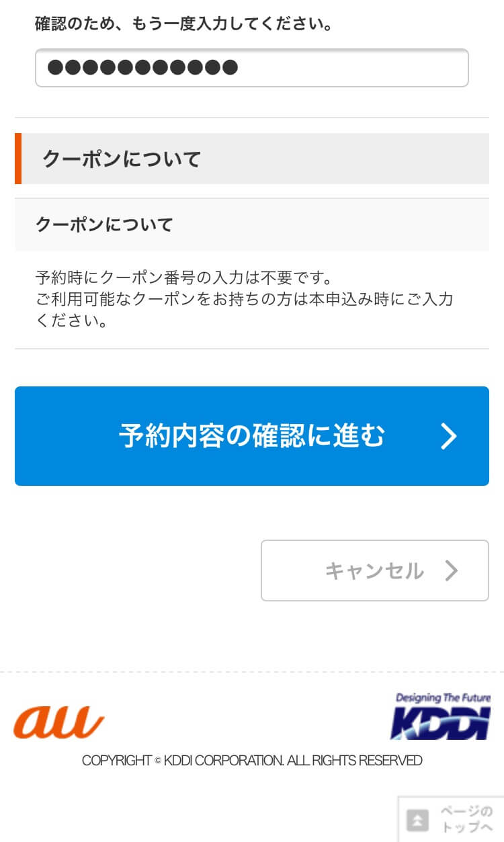Viewport: 504px width, 842px height.
Task: Click the masked password confirmation field
Action: point(251,68)
